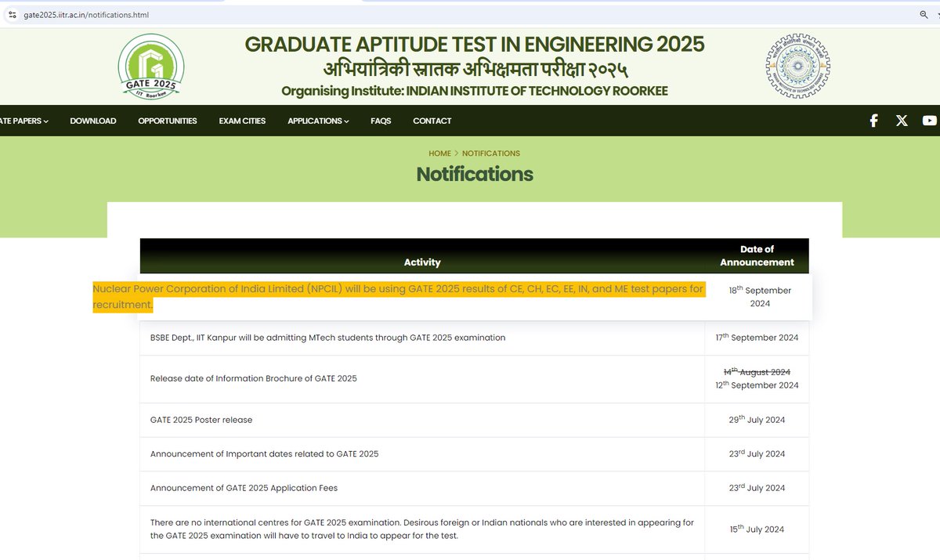
Task: Click the Notifications page heading
Action: tap(475, 174)
